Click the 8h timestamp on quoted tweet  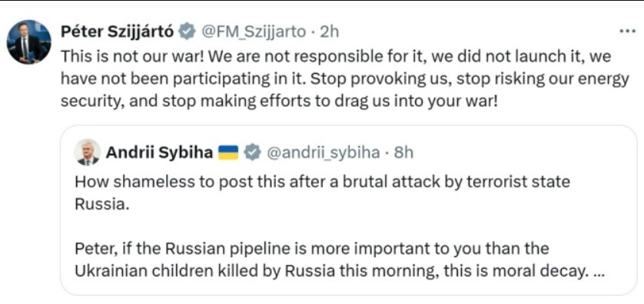pos(403,153)
